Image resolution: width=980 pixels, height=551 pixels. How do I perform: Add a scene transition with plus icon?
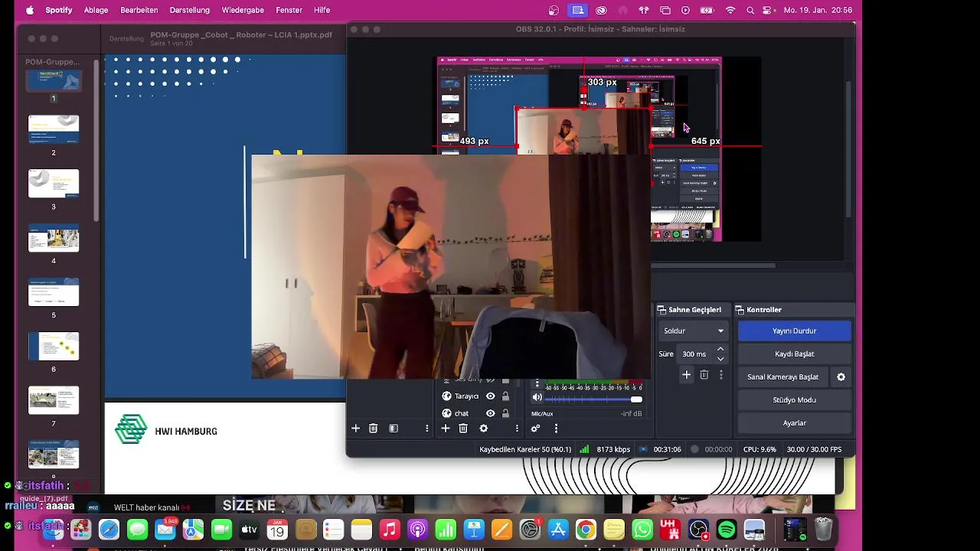pos(686,375)
